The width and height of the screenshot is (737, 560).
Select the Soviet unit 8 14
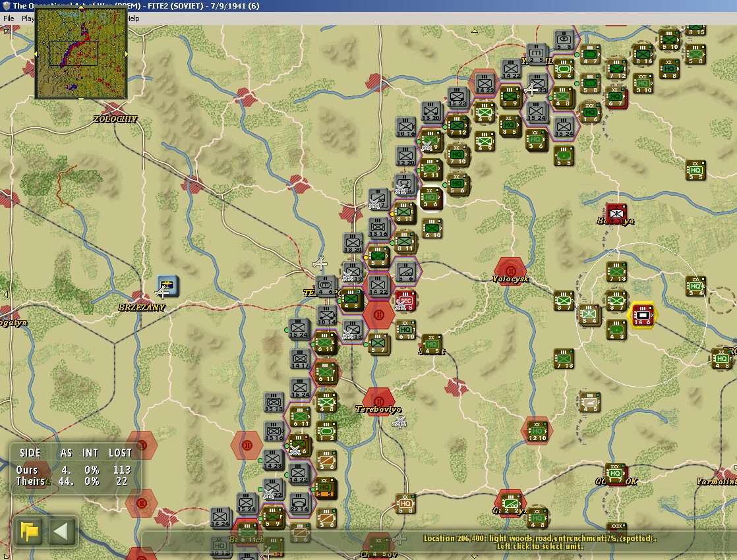pyautogui.click(x=643, y=55)
